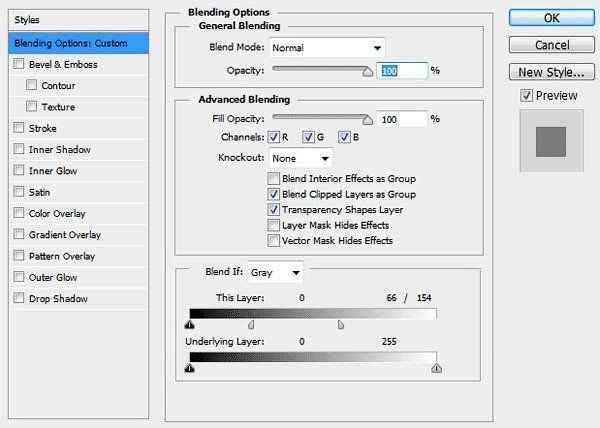Click the This Layer gradient bar
Screen dimensions: 600x428
coord(313,314)
